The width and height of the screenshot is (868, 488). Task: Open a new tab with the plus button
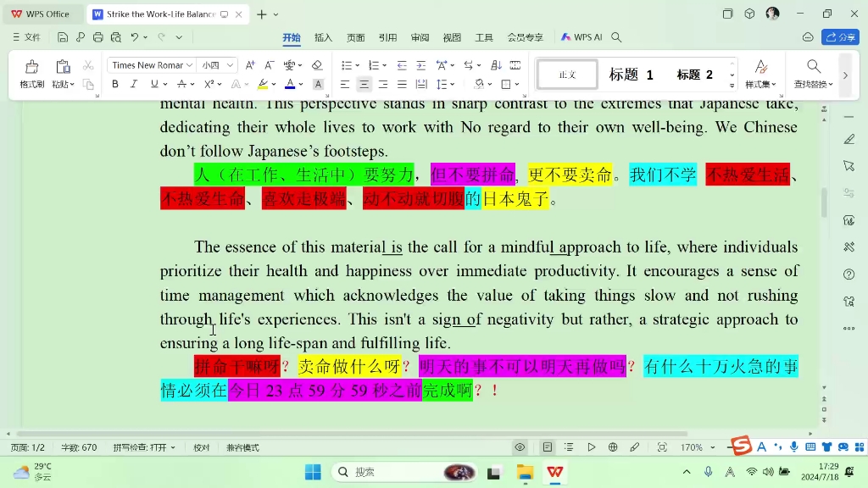[x=261, y=14]
